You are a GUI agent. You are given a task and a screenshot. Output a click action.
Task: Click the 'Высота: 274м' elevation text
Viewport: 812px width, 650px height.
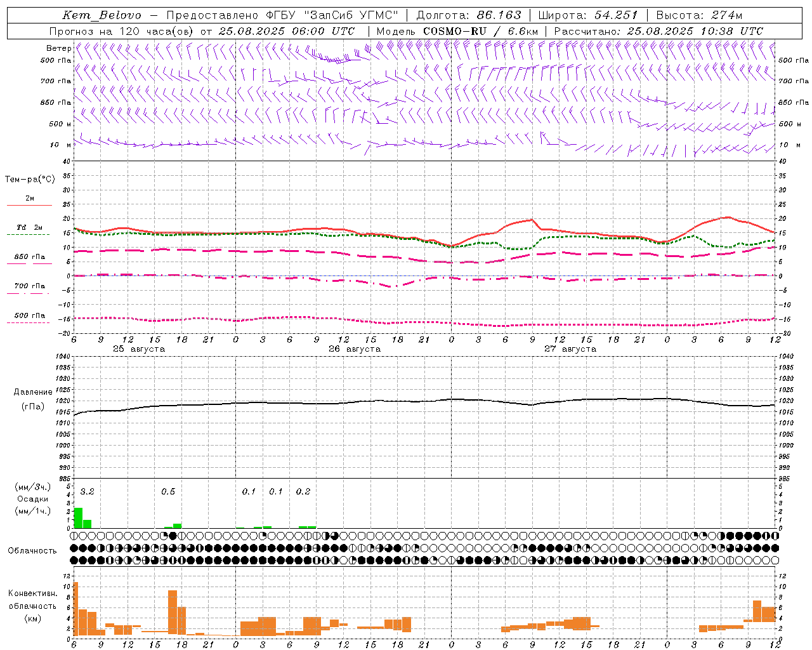click(699, 15)
